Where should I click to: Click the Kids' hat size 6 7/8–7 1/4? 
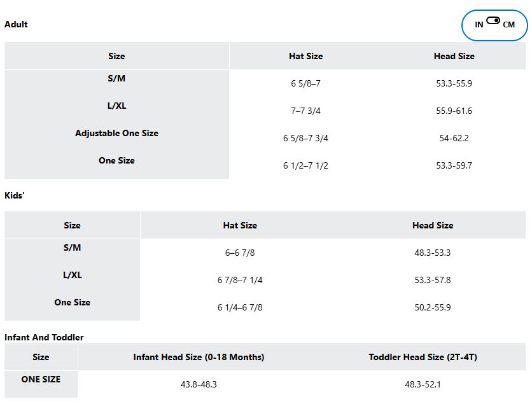tap(240, 280)
